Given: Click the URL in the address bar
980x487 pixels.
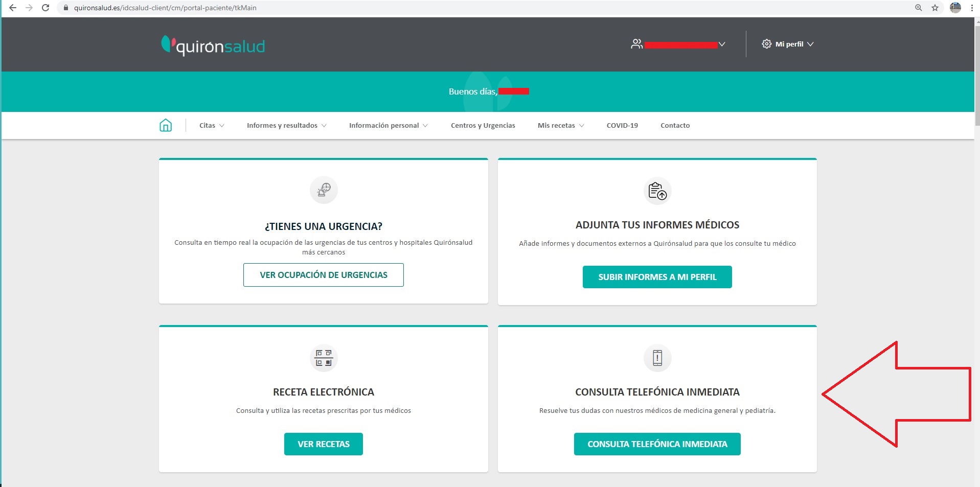Looking at the screenshot, I should click(165, 8).
